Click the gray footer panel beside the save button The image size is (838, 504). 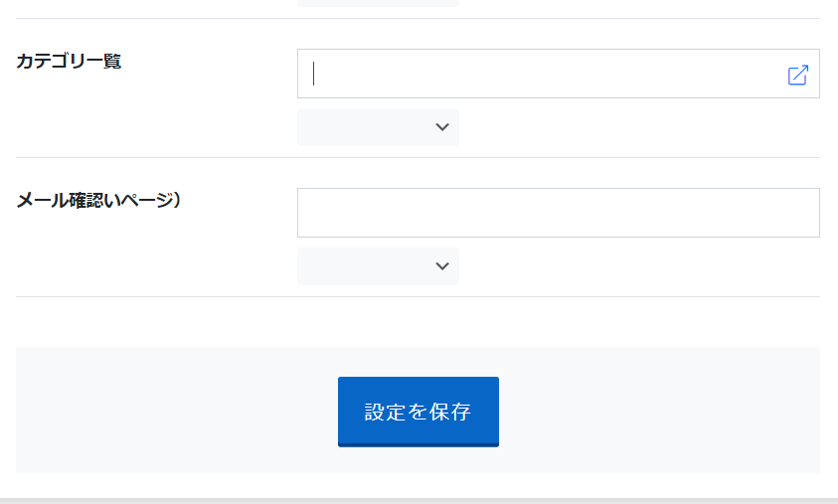(657, 410)
